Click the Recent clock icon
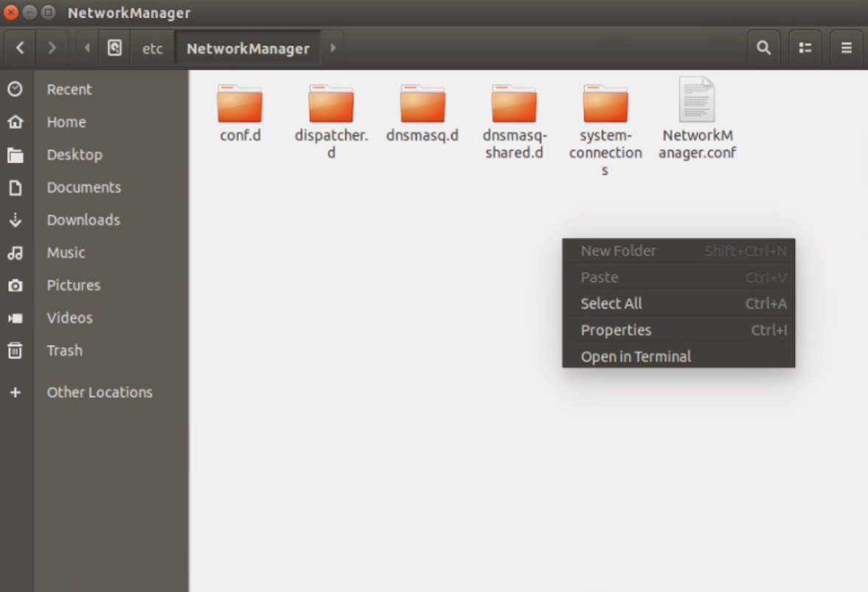The width and height of the screenshot is (868, 592). point(15,89)
